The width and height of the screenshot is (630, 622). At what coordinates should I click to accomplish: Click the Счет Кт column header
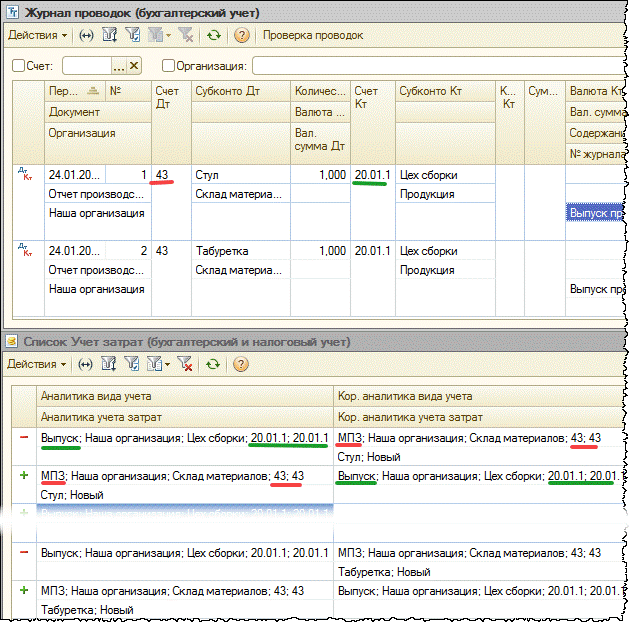372,122
